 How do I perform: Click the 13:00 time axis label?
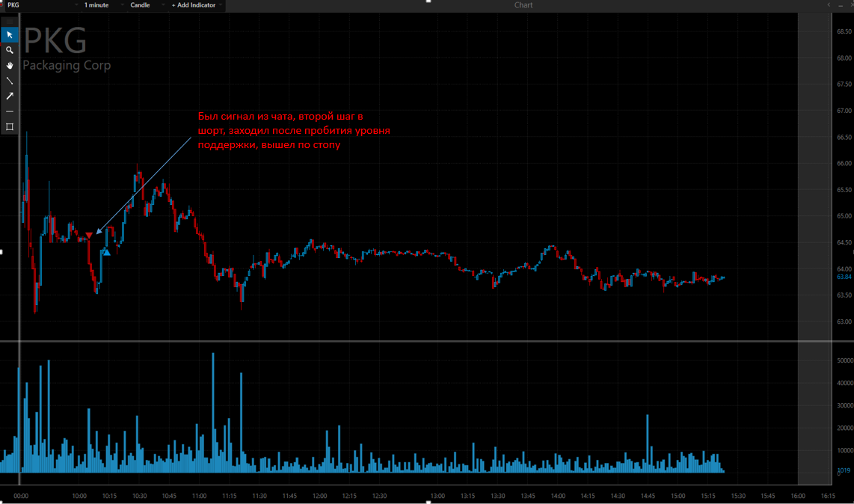437,496
